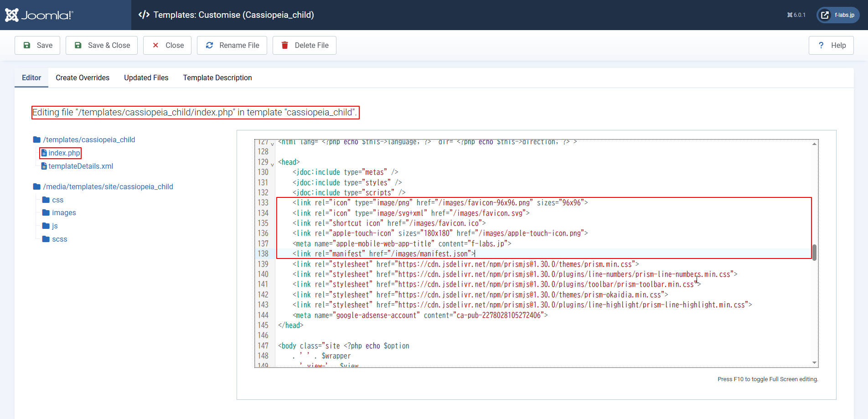The image size is (868, 419).
Task: Click the editor vertical scrollbar thumb
Action: tap(814, 252)
